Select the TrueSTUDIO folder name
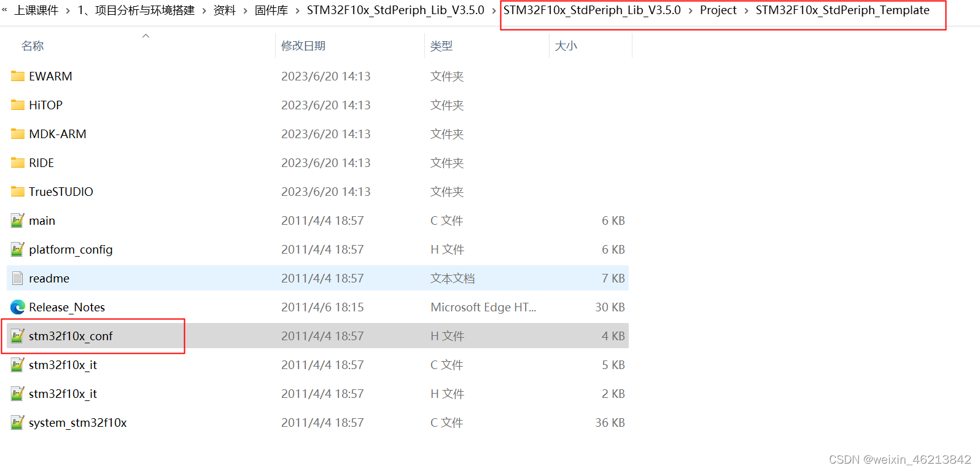980x471 pixels. tap(61, 192)
